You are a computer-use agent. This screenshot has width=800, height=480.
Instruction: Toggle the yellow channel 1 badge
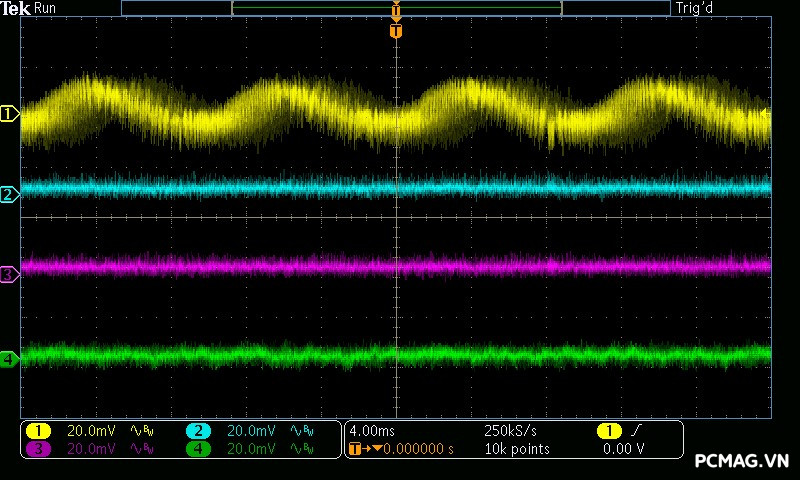[x=38, y=431]
